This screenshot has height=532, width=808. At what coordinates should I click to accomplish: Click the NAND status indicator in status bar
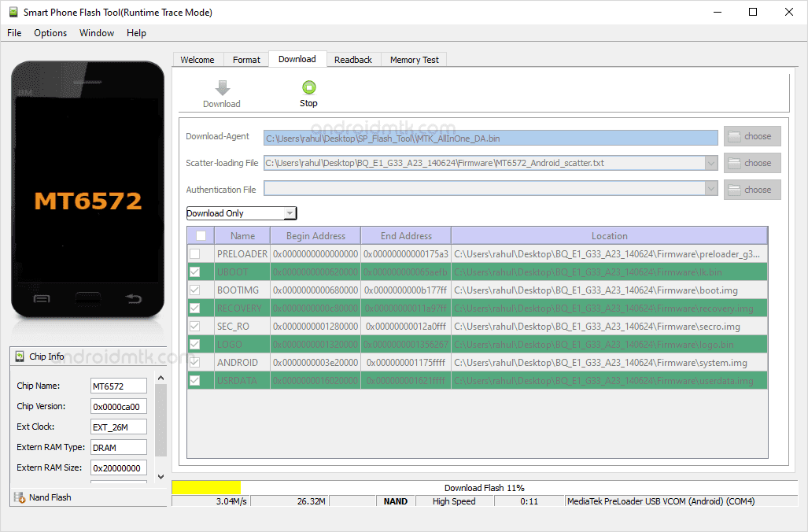[395, 501]
